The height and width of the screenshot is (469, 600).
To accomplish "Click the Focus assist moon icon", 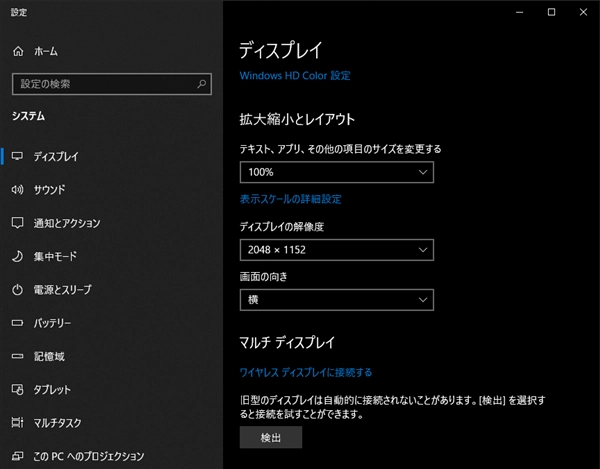I will (17, 256).
